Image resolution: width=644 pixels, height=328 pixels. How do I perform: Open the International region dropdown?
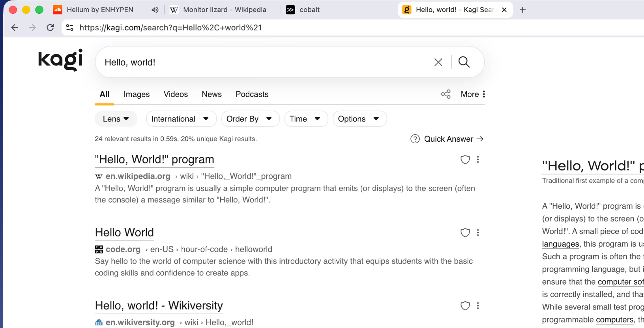[x=181, y=119]
